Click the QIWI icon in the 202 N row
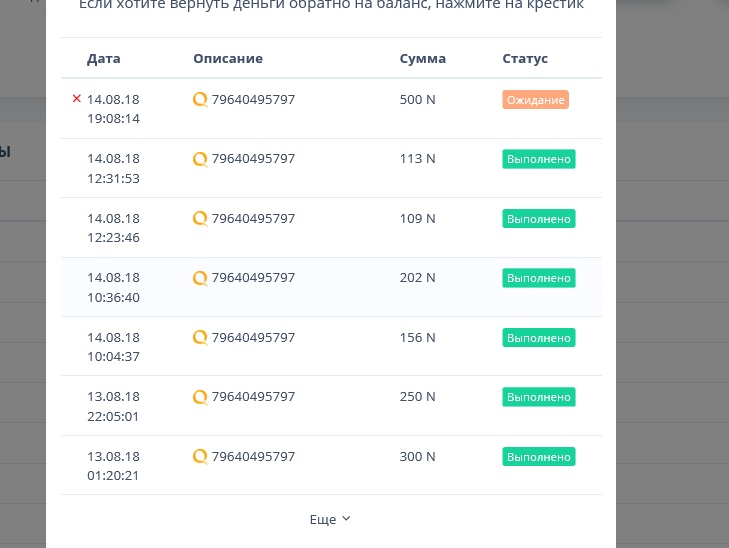Screen dimensions: 729x548 200,278
